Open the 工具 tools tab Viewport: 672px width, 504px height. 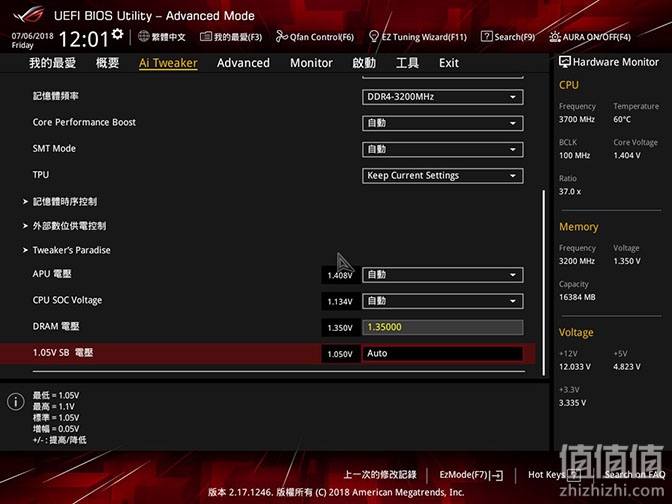point(407,63)
